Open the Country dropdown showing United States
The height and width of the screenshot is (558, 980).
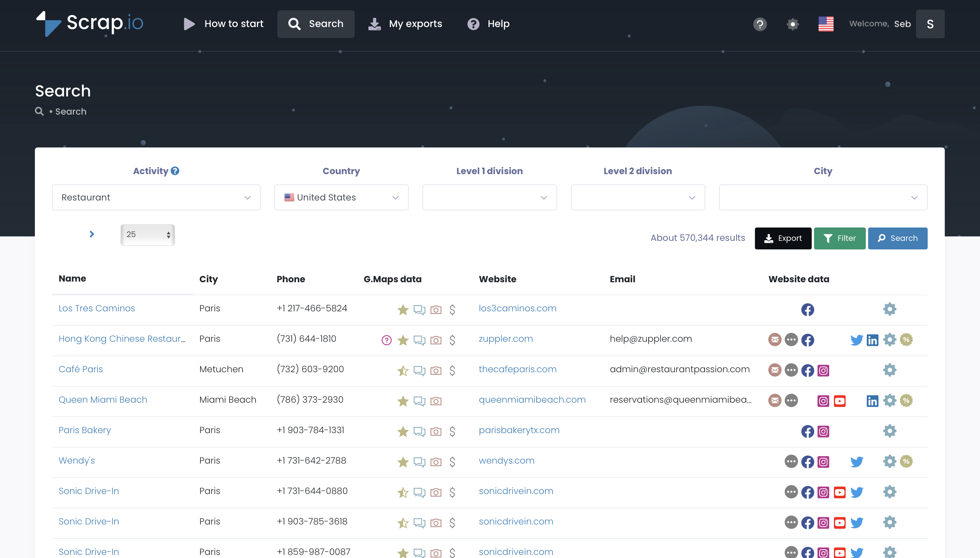click(341, 197)
